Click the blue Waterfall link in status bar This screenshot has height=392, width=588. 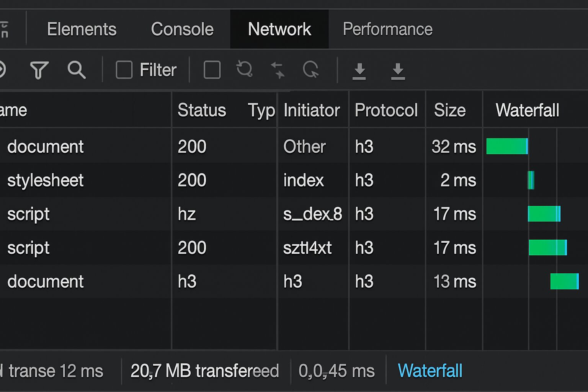point(430,371)
